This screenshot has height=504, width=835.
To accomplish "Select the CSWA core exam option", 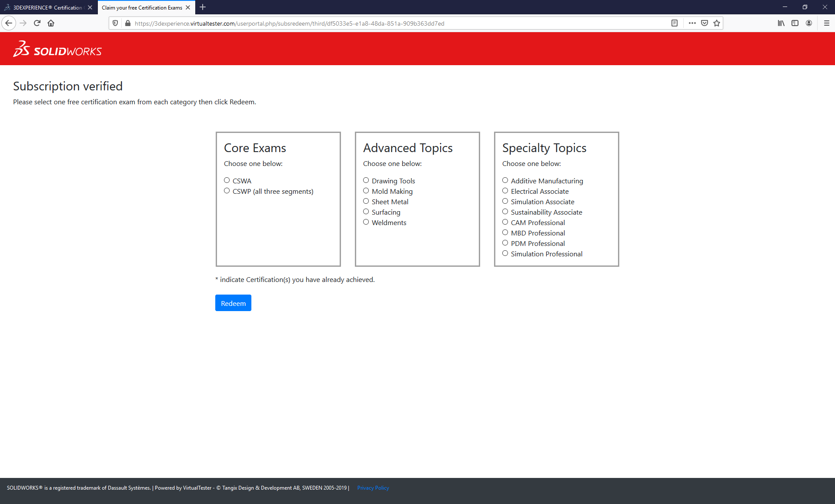I will pyautogui.click(x=227, y=180).
